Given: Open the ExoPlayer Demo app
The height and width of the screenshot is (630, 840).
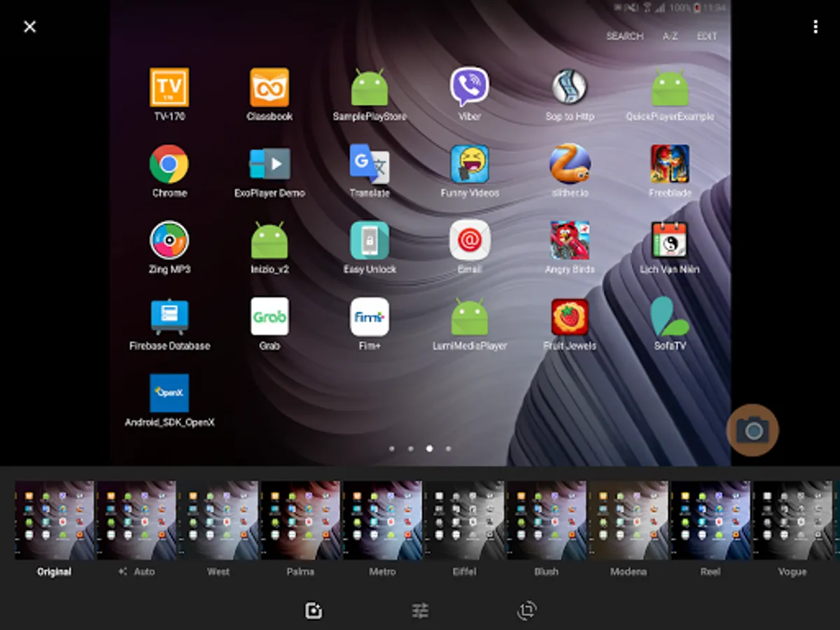Looking at the screenshot, I should click(269, 164).
